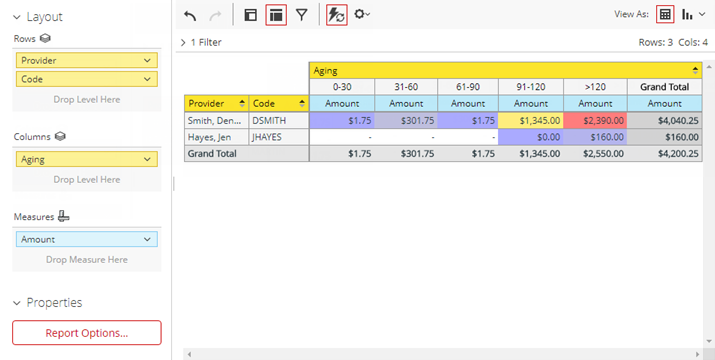The image size is (715, 360).
Task: Toggle the Layout panel visibility icon
Action: click(x=250, y=15)
